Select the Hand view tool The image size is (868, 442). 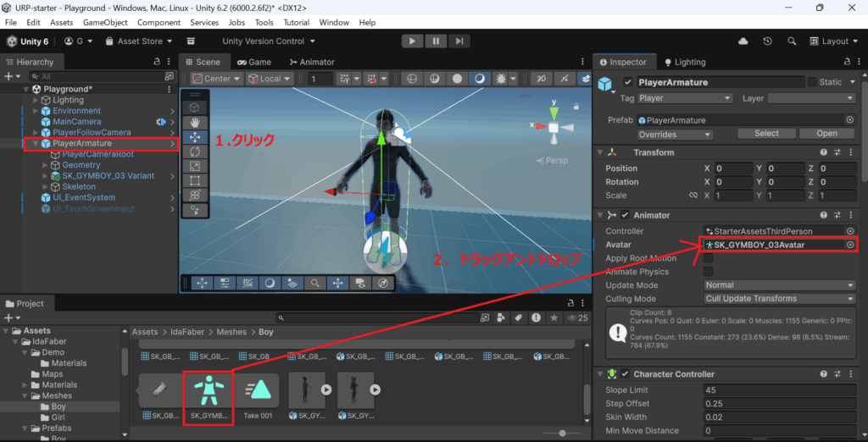[194, 122]
